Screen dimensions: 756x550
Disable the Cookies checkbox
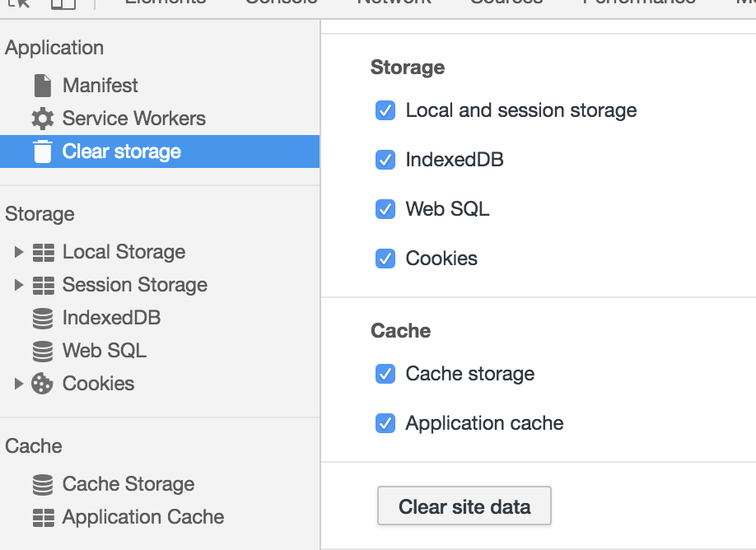pos(385,259)
